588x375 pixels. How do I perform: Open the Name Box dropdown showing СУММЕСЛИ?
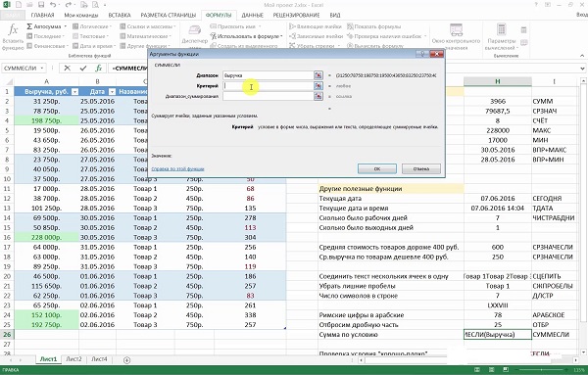42,69
